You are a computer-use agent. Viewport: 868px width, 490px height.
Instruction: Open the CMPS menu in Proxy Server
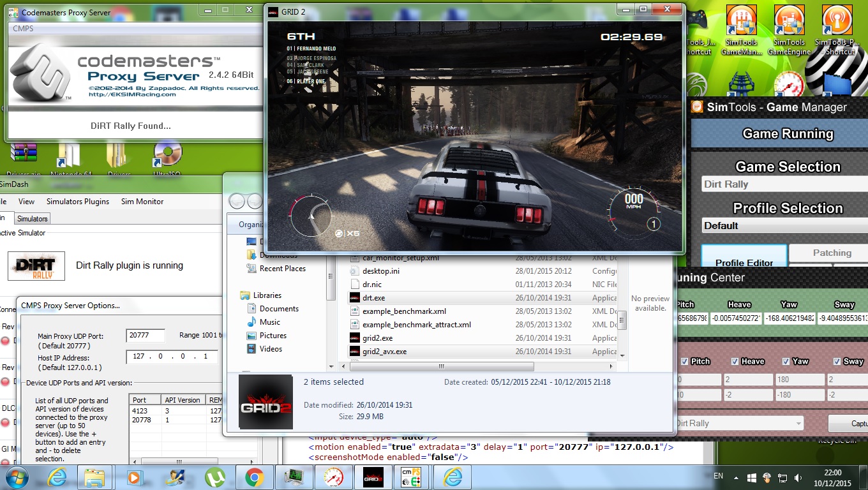pyautogui.click(x=23, y=29)
